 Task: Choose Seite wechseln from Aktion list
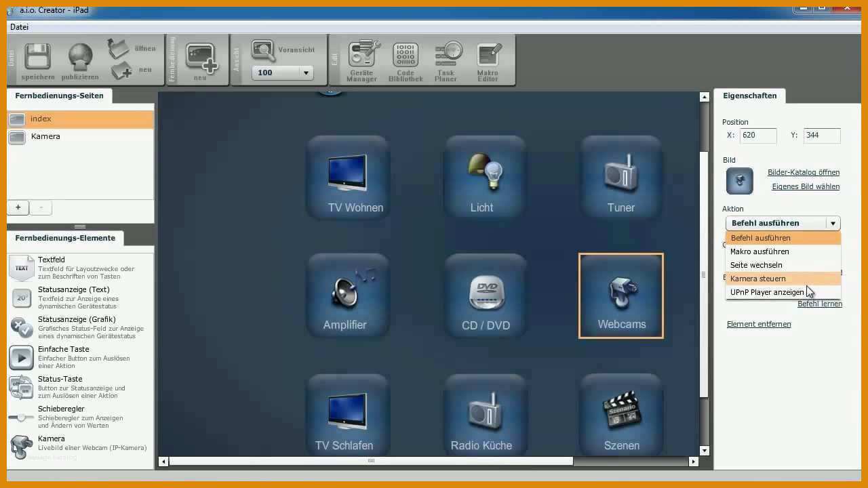[x=783, y=265]
